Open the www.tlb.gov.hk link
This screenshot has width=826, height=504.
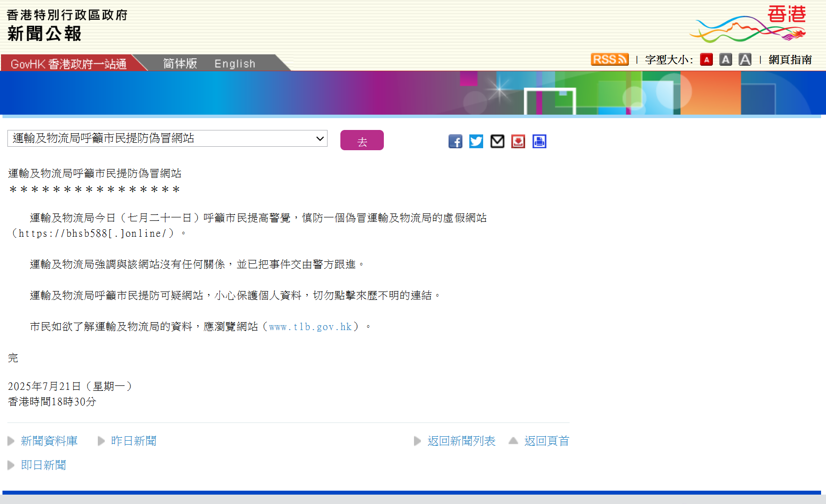(310, 327)
